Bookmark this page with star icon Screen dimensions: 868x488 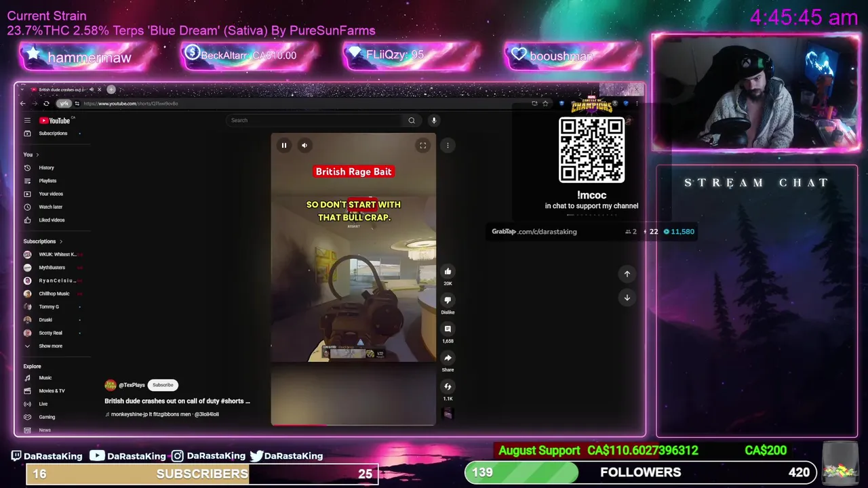[x=545, y=104]
